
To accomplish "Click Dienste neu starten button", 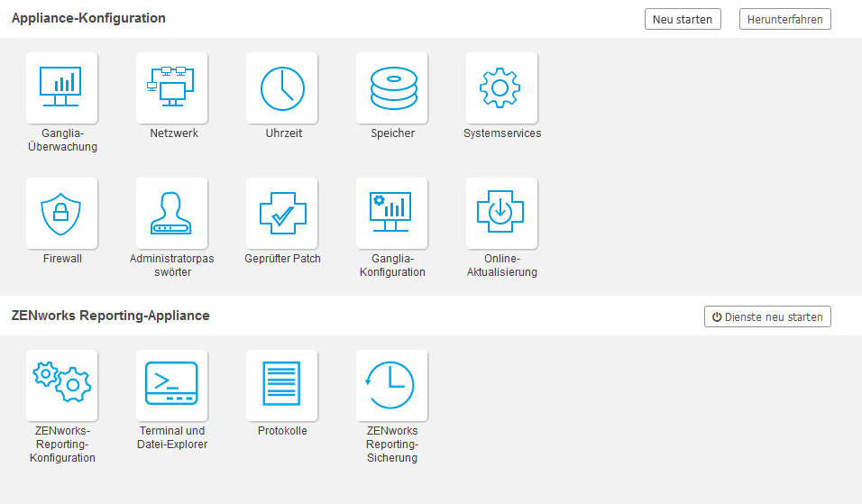I will point(767,316).
